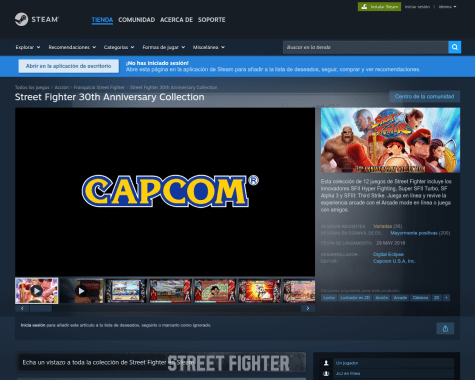Click the thumbnail strip scrollbar handle

point(41,308)
